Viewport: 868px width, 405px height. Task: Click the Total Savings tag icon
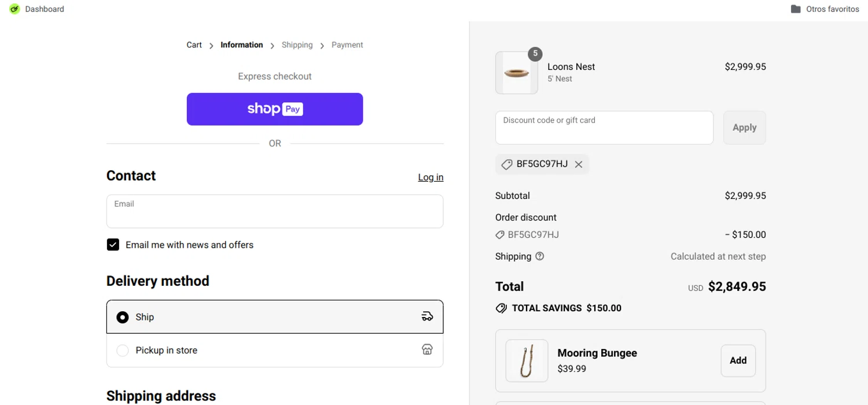(x=501, y=308)
